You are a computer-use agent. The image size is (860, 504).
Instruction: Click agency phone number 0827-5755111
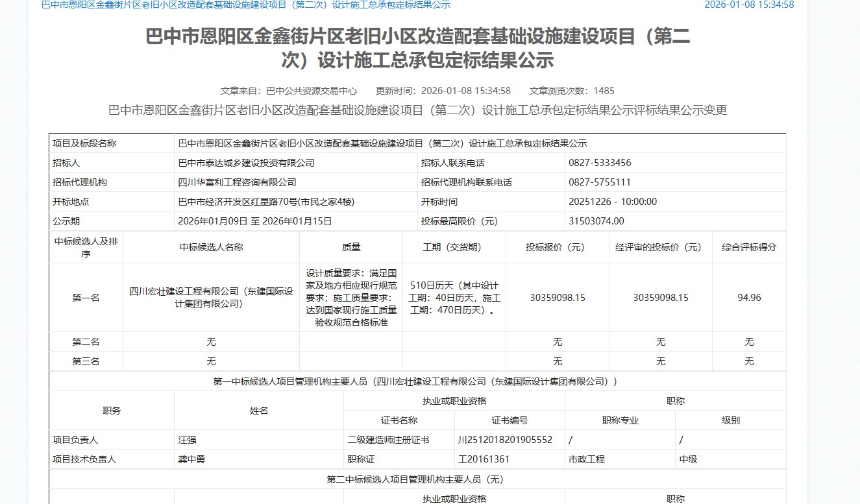tap(600, 182)
